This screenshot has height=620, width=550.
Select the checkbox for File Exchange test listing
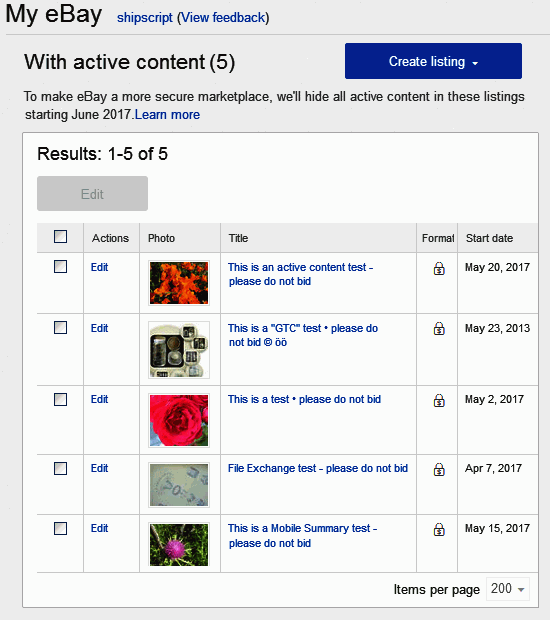tap(60, 469)
